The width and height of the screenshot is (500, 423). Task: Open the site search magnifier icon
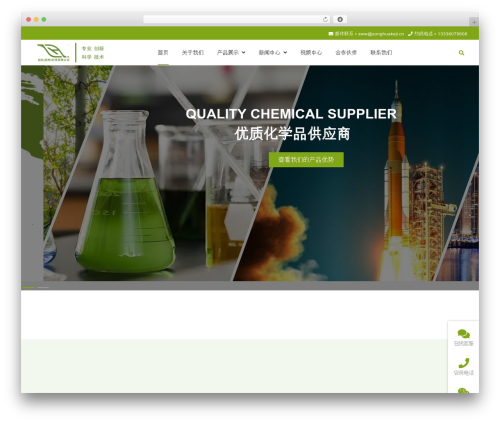[x=461, y=53]
